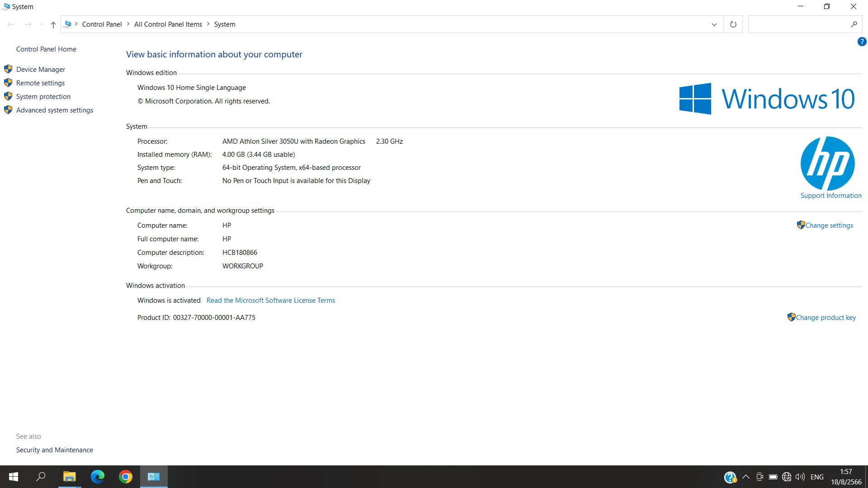Open the address bar history dropdown

pyautogui.click(x=714, y=24)
